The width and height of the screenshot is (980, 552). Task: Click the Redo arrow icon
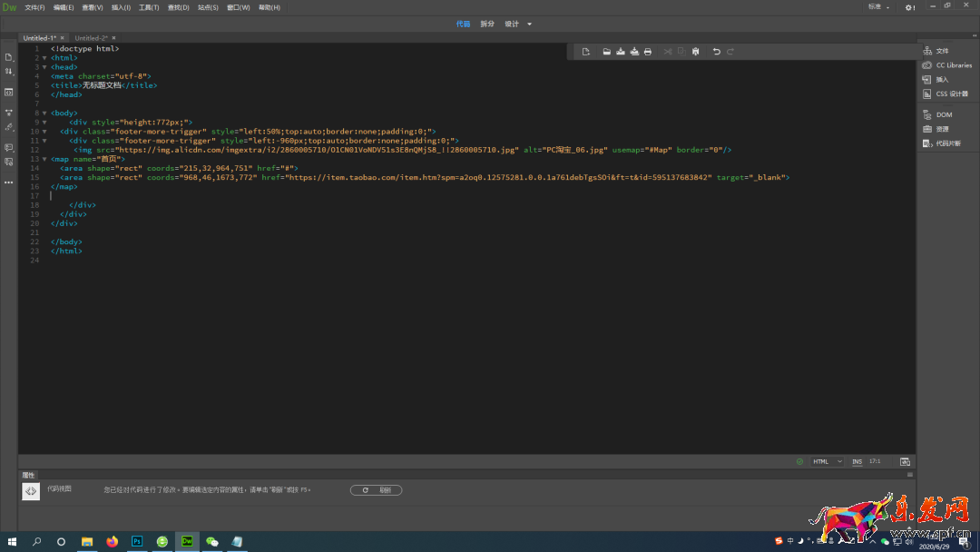pos(730,51)
